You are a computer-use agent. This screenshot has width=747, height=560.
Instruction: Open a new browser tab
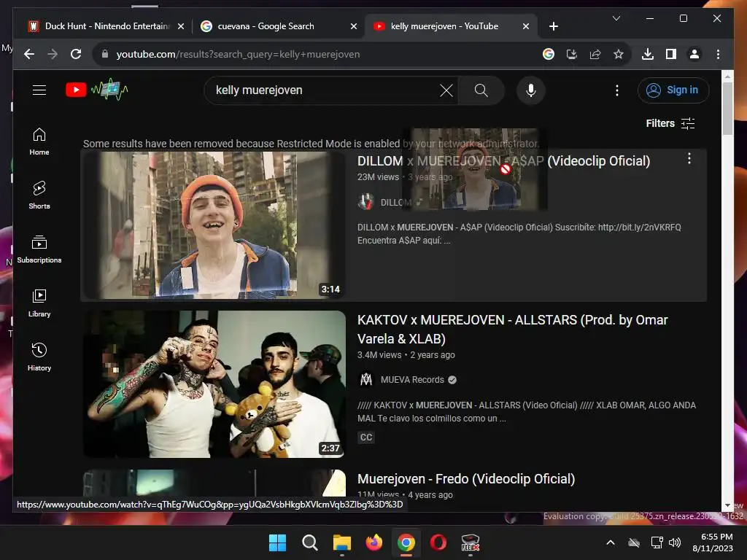(553, 27)
